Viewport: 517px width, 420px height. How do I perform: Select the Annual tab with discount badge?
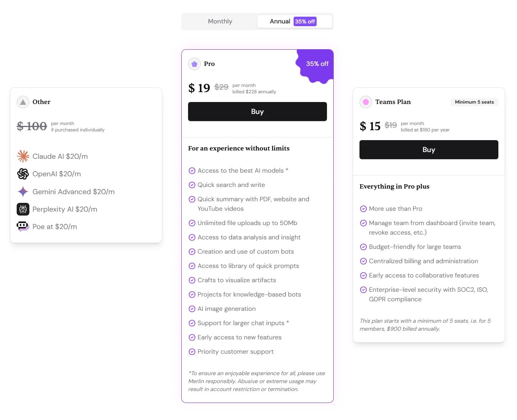pyautogui.click(x=294, y=21)
